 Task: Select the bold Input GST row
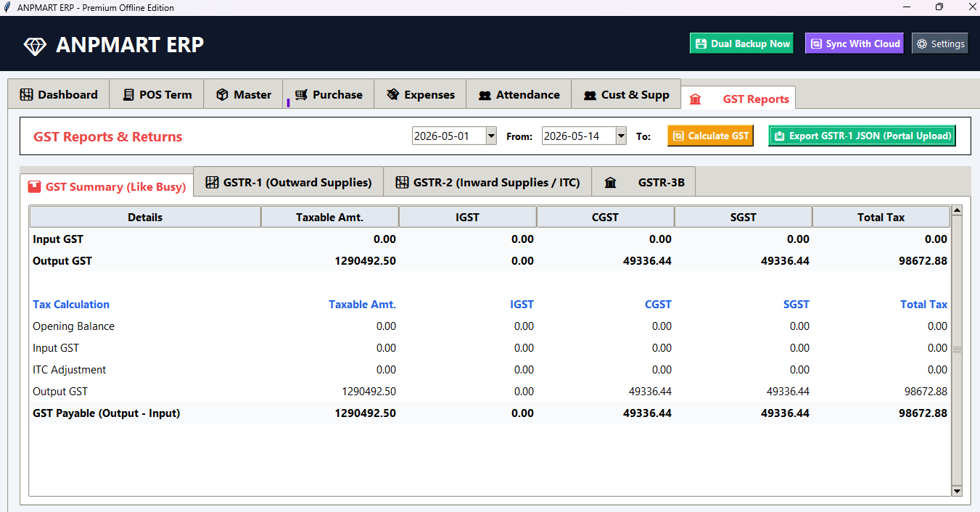490,239
